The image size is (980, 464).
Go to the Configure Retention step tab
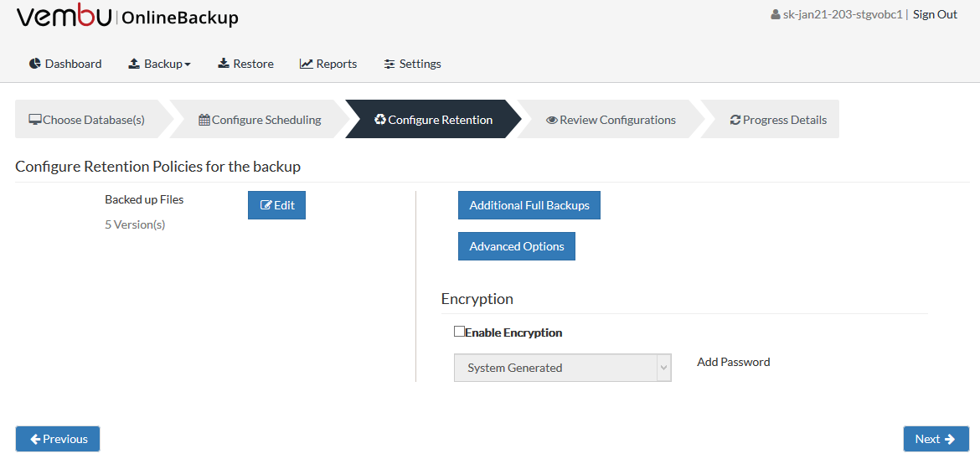pyautogui.click(x=433, y=120)
